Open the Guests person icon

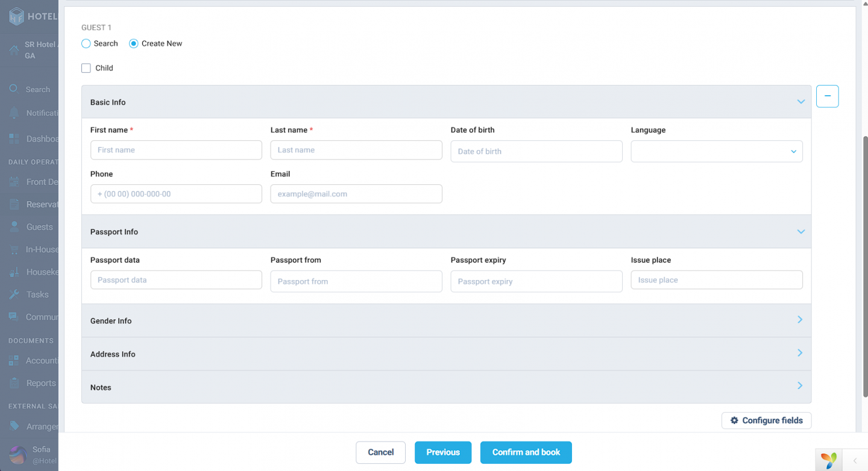coord(14,226)
